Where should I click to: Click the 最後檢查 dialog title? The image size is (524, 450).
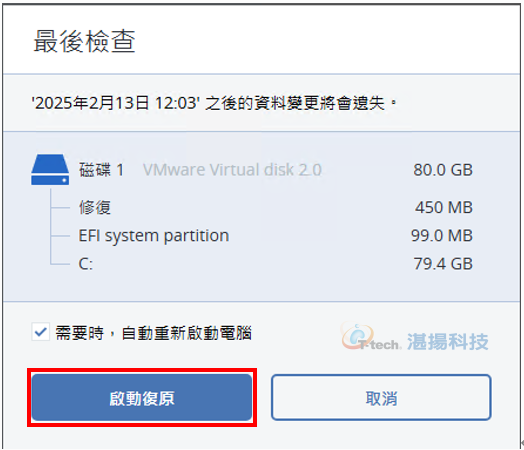[x=84, y=41]
